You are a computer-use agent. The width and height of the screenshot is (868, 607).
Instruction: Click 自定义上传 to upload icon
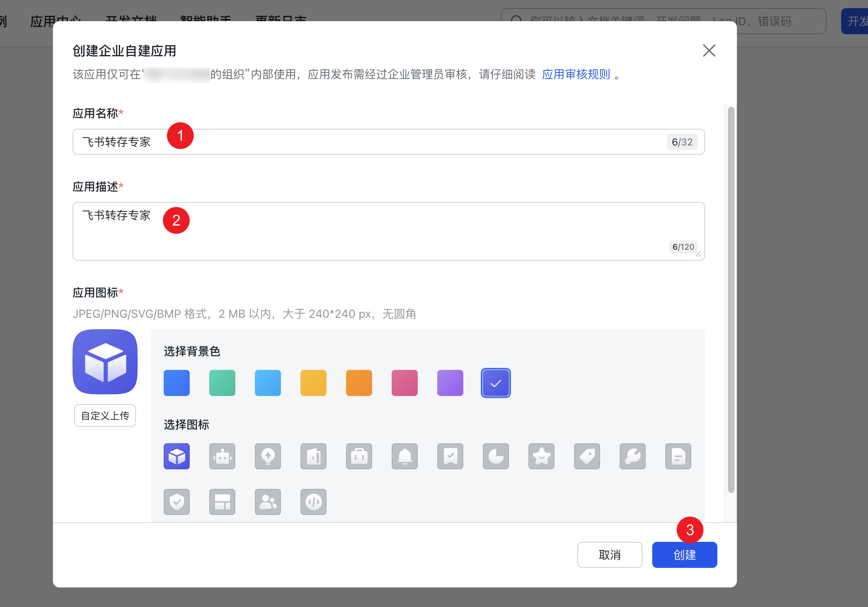point(105,416)
